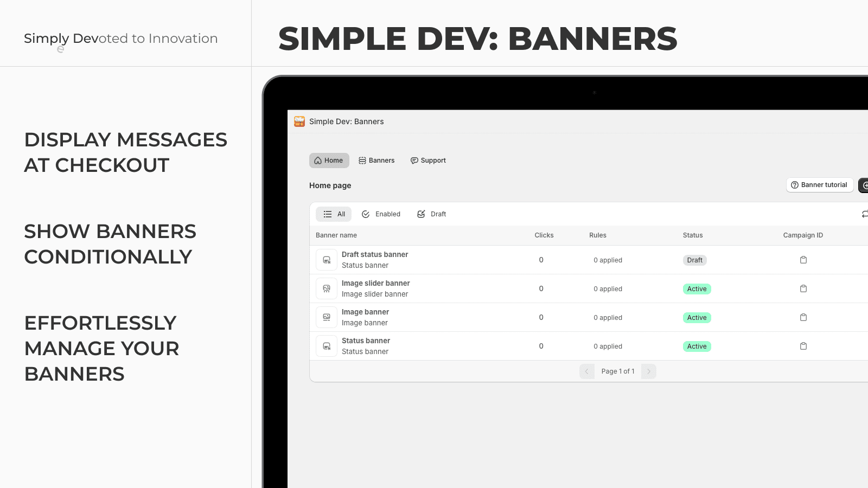The image size is (868, 488).
Task: Copy Campaign ID of Draft status banner
Action: 803,260
